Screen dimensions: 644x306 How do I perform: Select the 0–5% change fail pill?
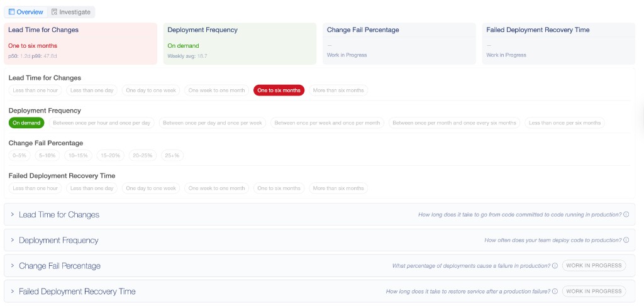click(x=19, y=155)
